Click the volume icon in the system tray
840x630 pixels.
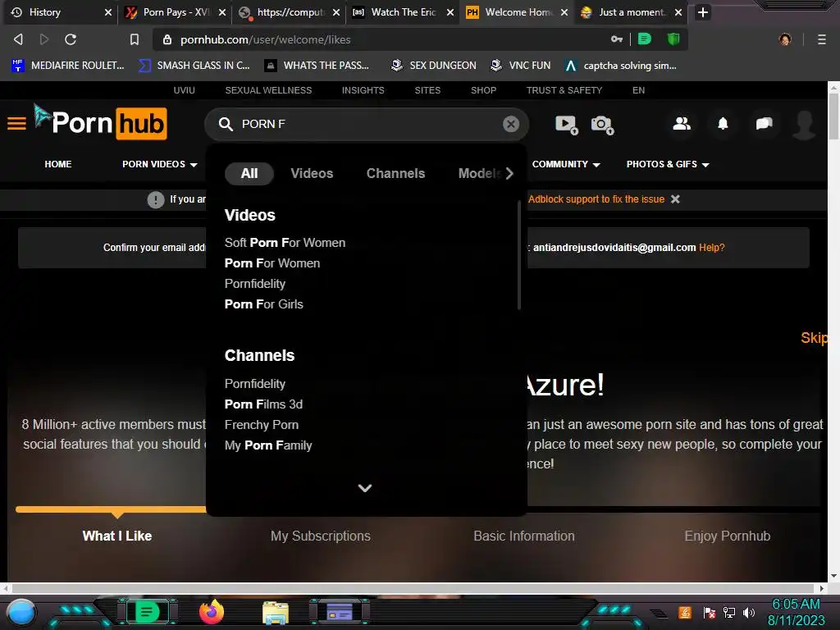coord(749,612)
